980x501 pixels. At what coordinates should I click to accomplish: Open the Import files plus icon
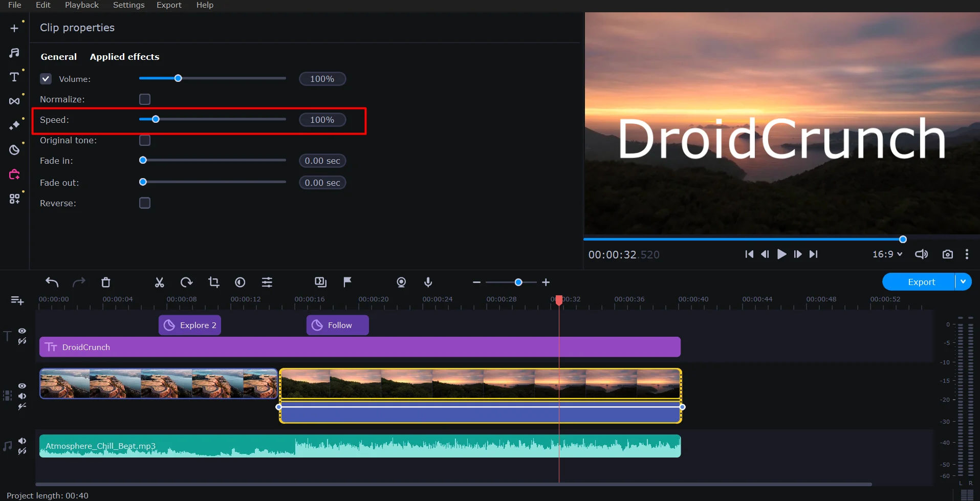14,28
